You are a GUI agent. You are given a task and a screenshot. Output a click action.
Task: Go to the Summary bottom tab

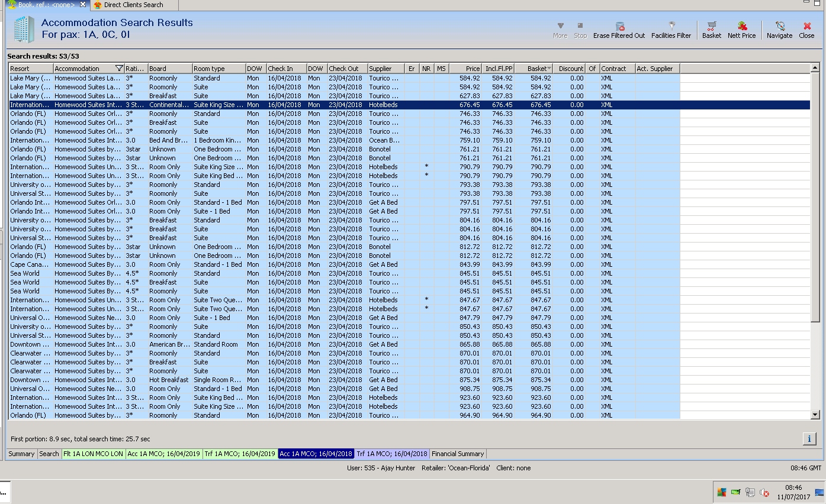(x=21, y=454)
